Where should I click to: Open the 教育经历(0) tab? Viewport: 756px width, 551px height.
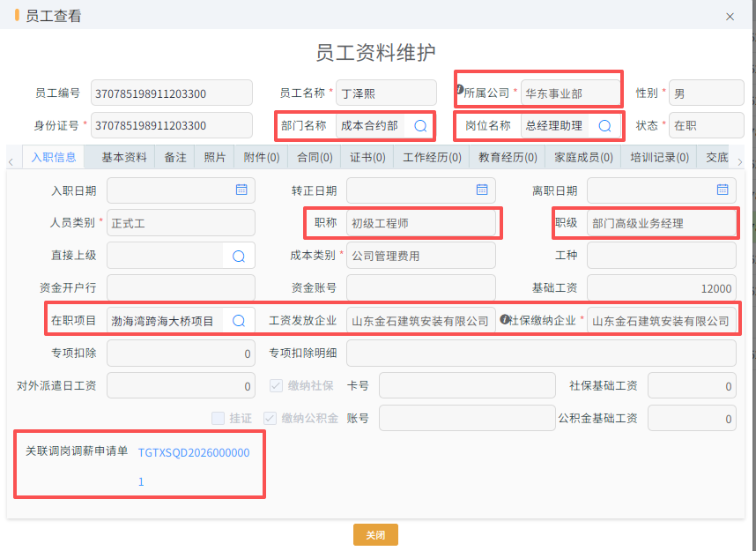[508, 157]
